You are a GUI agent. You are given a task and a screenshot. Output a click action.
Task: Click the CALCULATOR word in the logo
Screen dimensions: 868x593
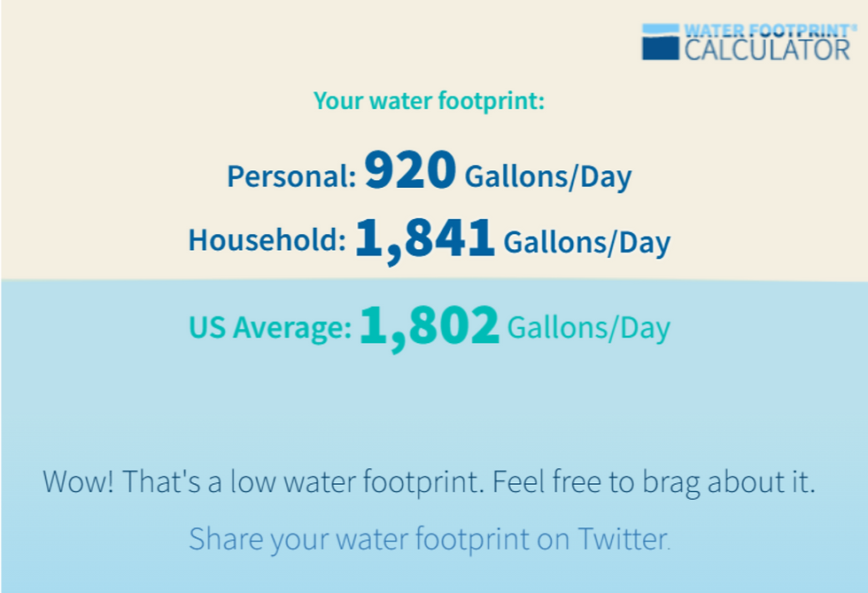point(766,50)
